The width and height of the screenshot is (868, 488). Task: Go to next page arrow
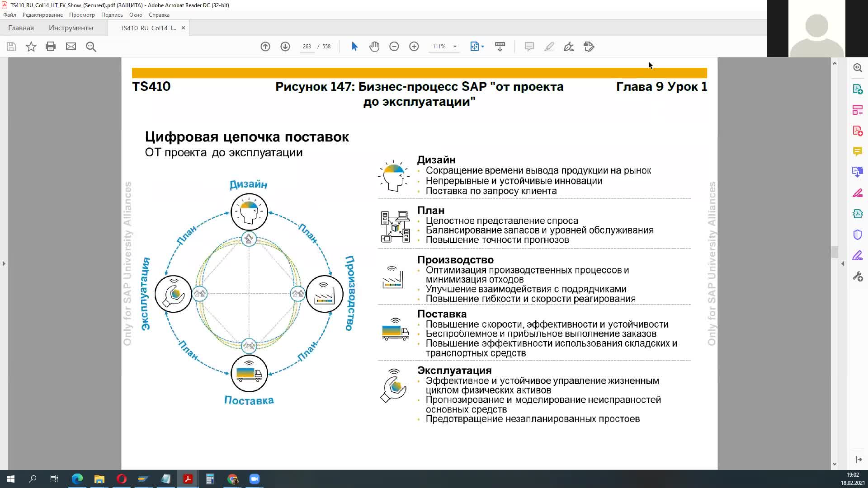pyautogui.click(x=285, y=47)
